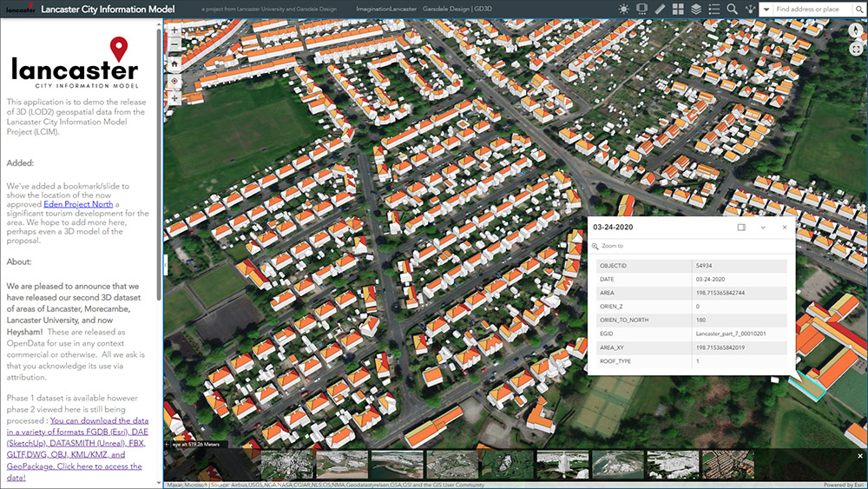The width and height of the screenshot is (868, 489).
Task: Reset orientation with the compass button
Action: (855, 30)
